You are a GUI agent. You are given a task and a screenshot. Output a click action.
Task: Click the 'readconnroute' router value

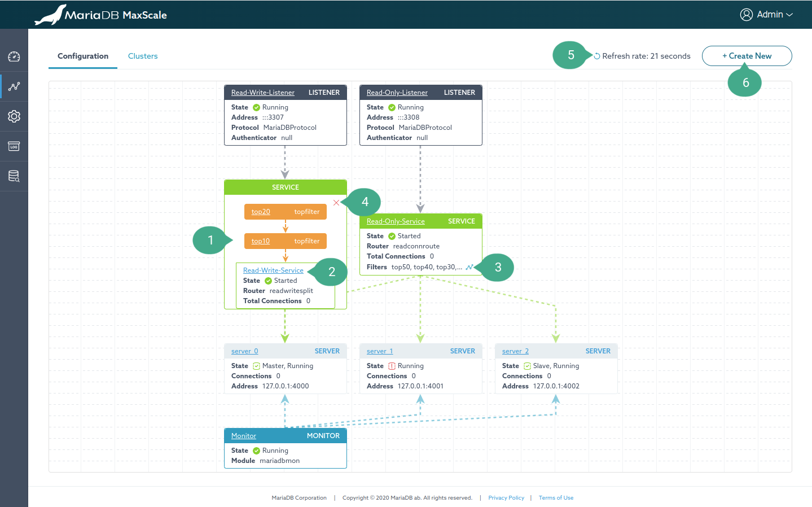click(416, 246)
